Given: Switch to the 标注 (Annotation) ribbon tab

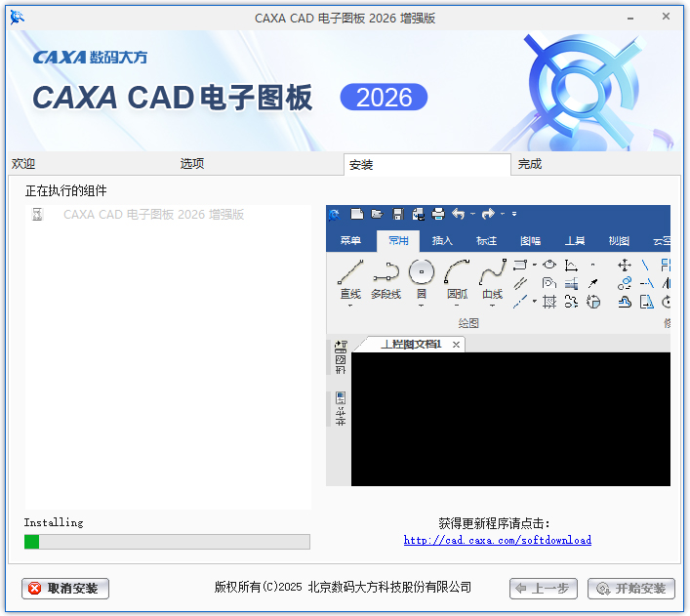Looking at the screenshot, I should click(x=486, y=241).
